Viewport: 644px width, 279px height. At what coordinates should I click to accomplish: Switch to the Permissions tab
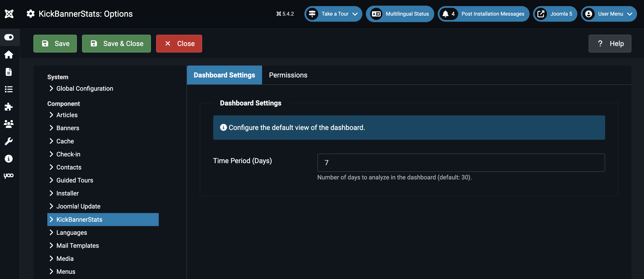[x=288, y=75]
